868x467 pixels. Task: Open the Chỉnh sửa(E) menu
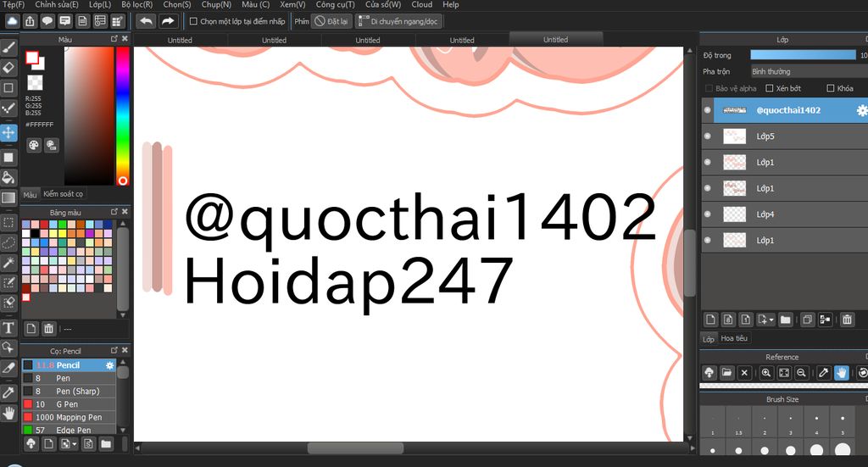[57, 4]
